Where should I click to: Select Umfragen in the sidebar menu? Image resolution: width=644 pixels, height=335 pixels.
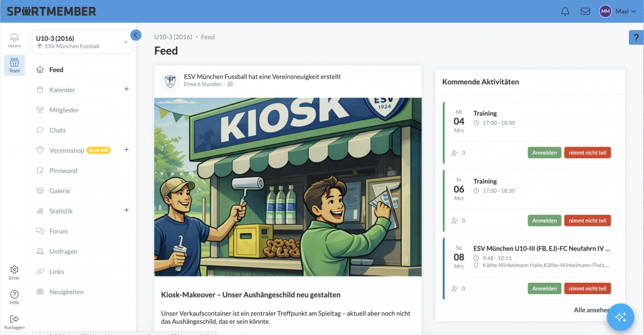pos(64,251)
